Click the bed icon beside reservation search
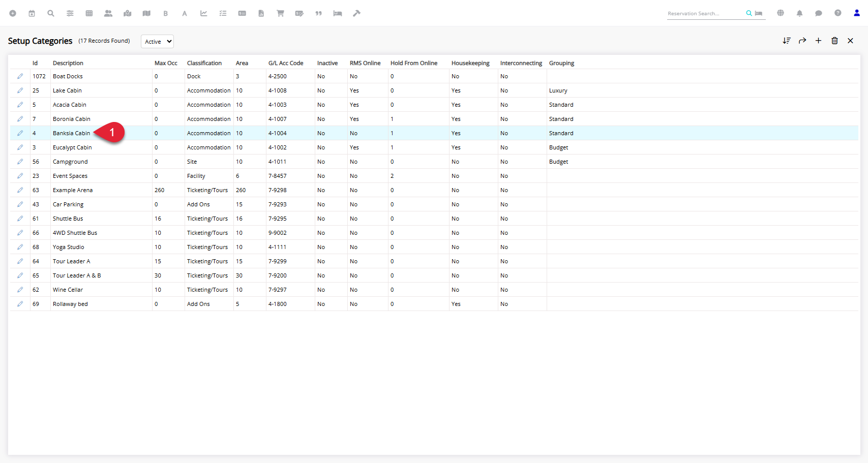Image resolution: width=868 pixels, height=463 pixels. pos(759,13)
